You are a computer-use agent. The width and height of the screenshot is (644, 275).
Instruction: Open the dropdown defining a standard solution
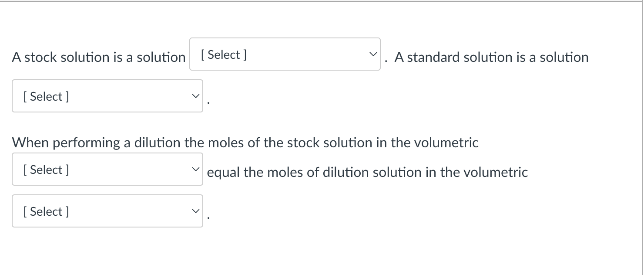pos(107,96)
